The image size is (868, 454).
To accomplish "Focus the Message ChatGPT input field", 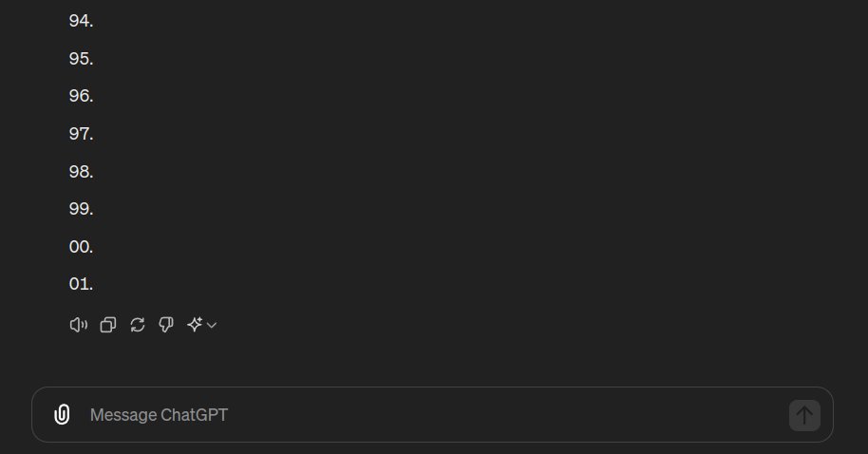I will 432,415.
